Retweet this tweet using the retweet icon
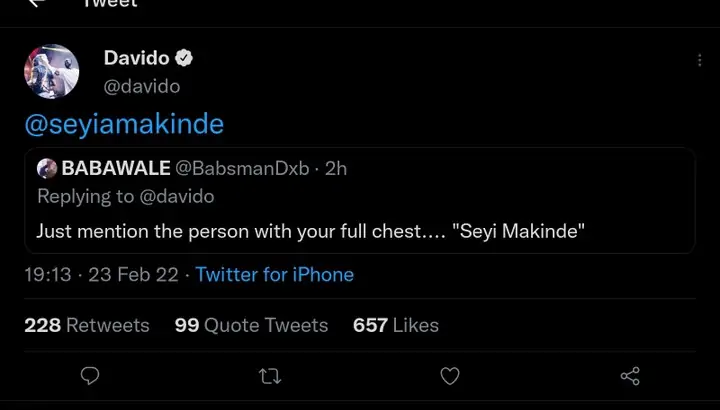Screen dimensions: 720x410 pyautogui.click(x=270, y=376)
